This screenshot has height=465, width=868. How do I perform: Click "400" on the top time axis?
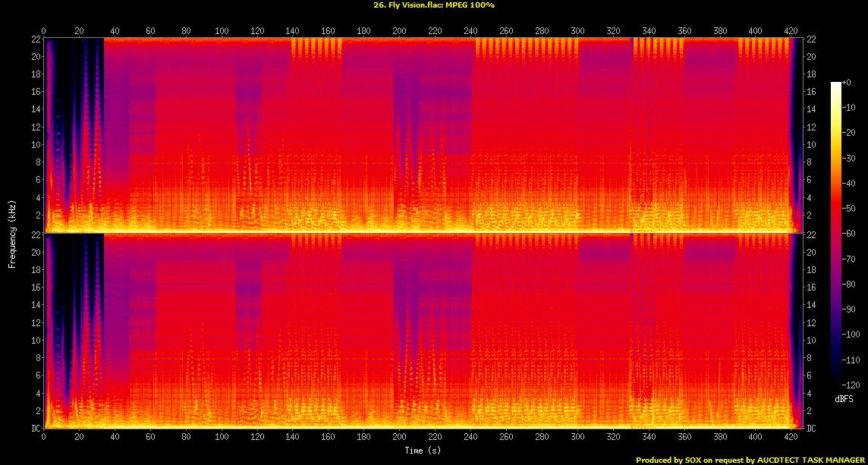point(756,31)
